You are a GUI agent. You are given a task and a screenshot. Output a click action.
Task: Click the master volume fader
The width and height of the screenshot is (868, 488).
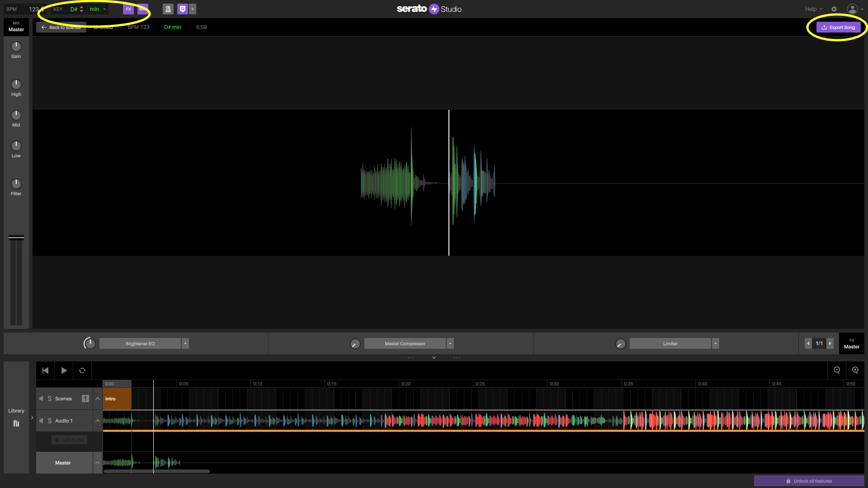click(x=16, y=237)
